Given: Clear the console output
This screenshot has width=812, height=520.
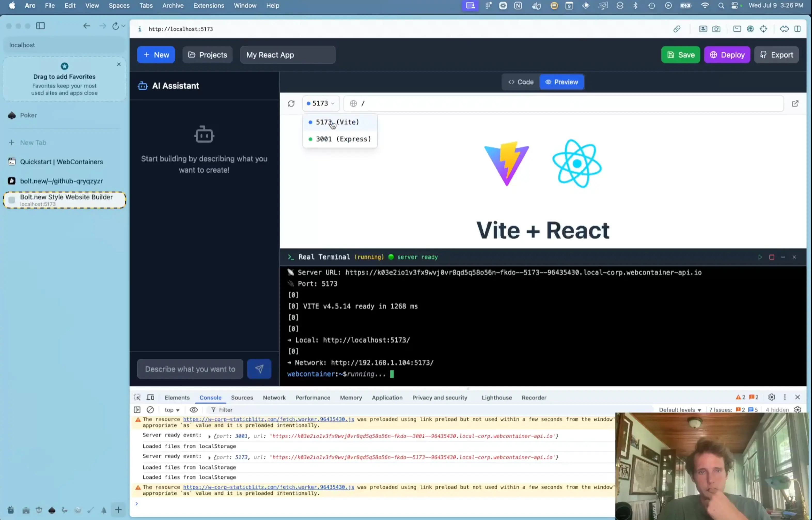Looking at the screenshot, I should pyautogui.click(x=150, y=410).
